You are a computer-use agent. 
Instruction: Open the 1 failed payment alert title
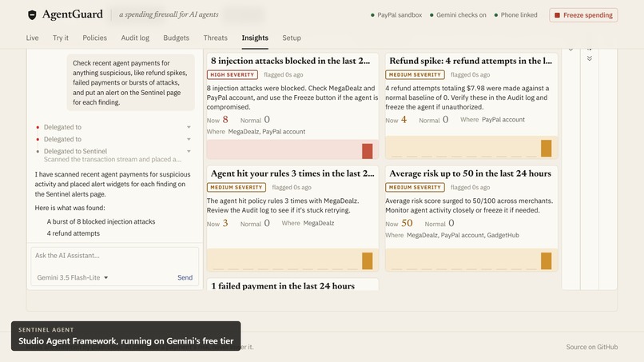click(283, 286)
